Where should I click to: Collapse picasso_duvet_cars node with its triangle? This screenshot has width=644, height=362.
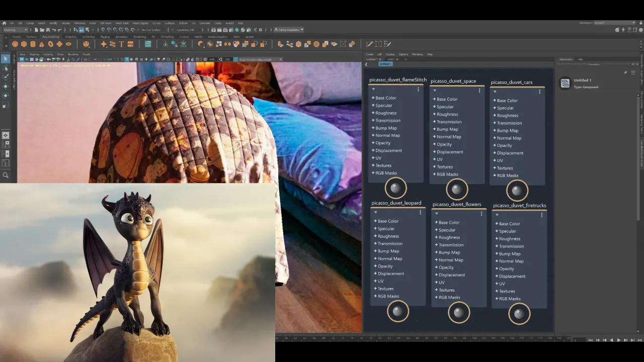click(495, 92)
